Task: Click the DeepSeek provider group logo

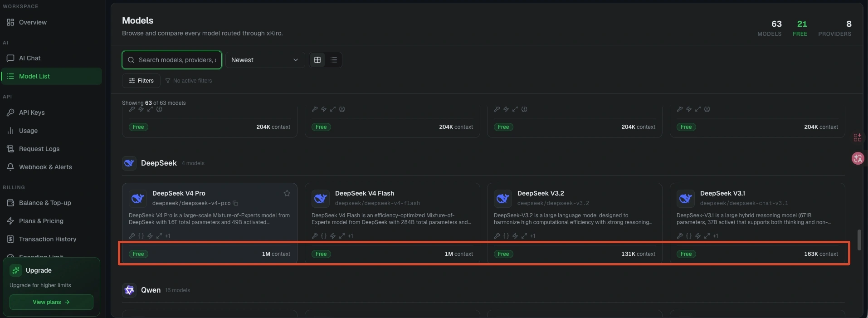Action: point(129,163)
